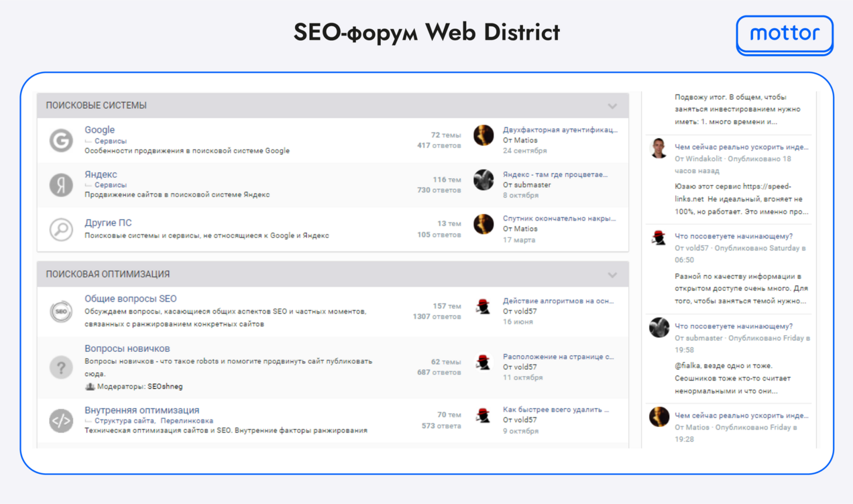Open the Перелинковка subforum
The image size is (853, 504).
(187, 421)
